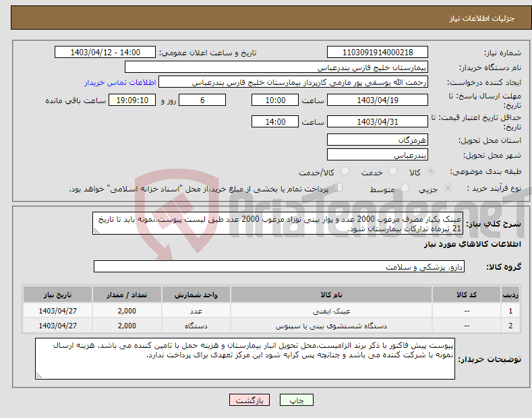Click the ردیف column header
This screenshot has width=532, height=418.
tap(510, 295)
